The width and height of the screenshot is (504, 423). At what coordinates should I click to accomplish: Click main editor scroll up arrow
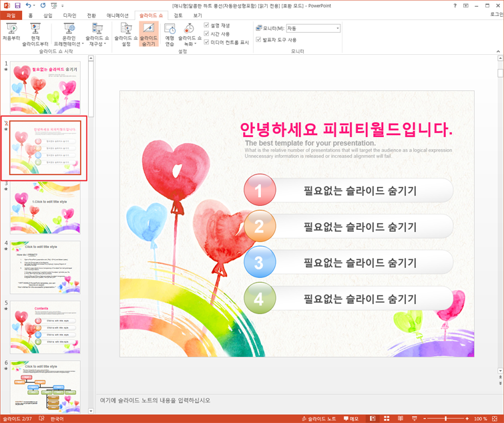[500, 58]
